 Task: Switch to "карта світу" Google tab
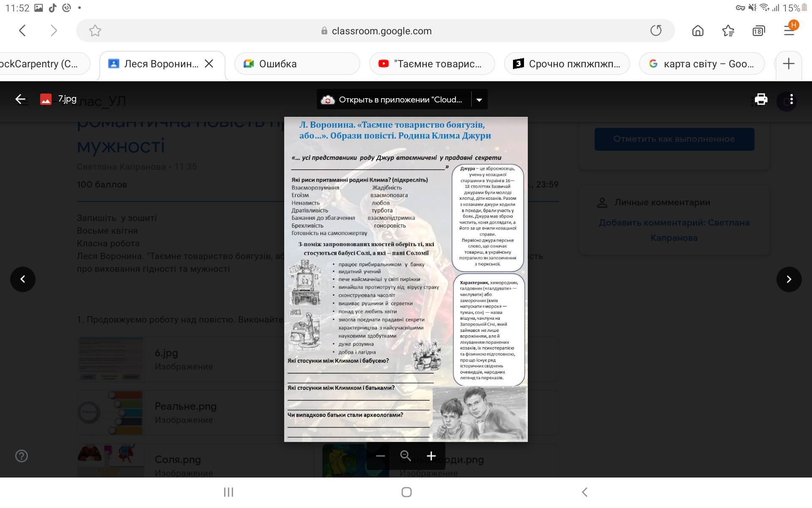(702, 64)
